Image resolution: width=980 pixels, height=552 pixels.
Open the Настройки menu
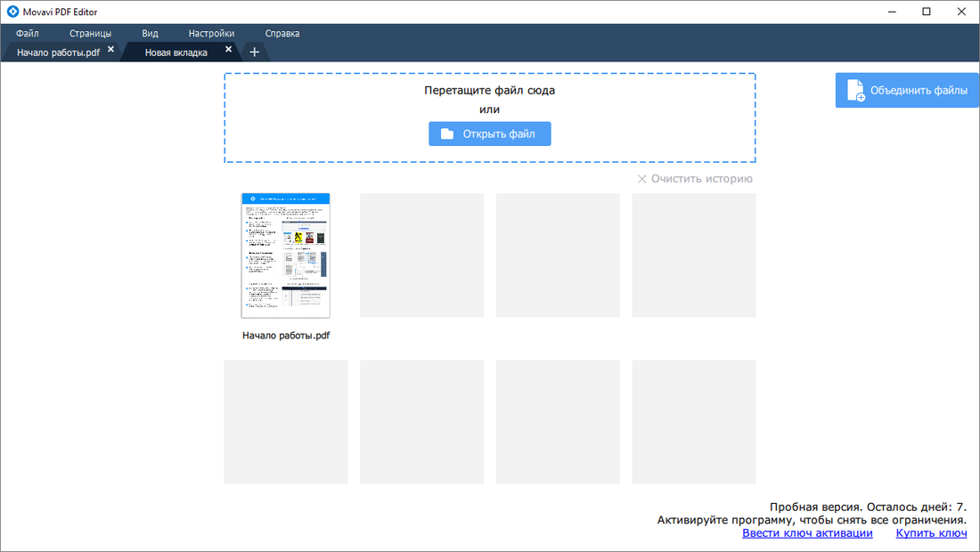click(x=211, y=33)
